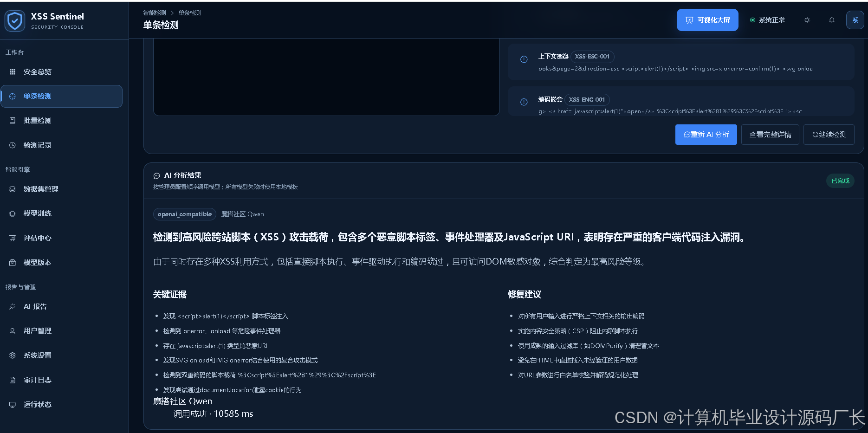Image resolution: width=868 pixels, height=433 pixels.
Task: Click the 模型训练 chip icon
Action: [x=13, y=213]
